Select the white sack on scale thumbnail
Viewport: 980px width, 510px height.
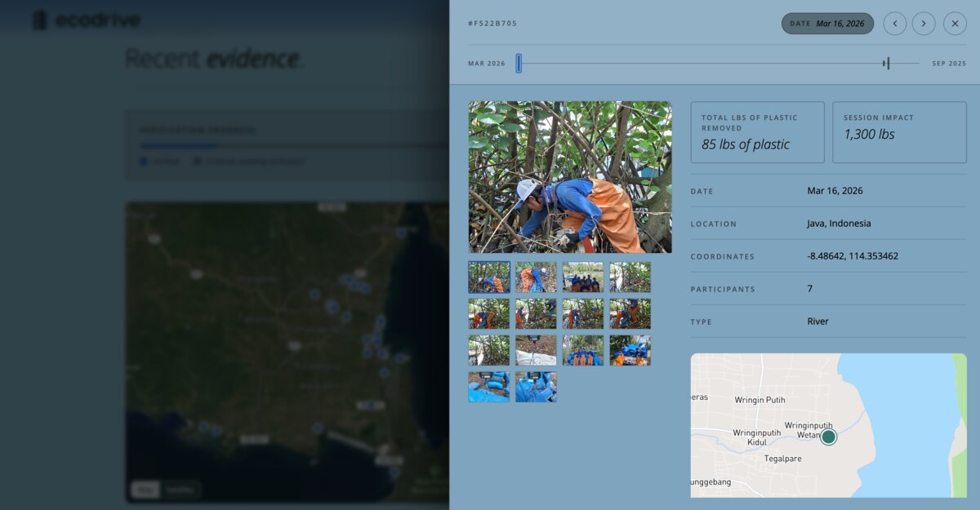536,350
